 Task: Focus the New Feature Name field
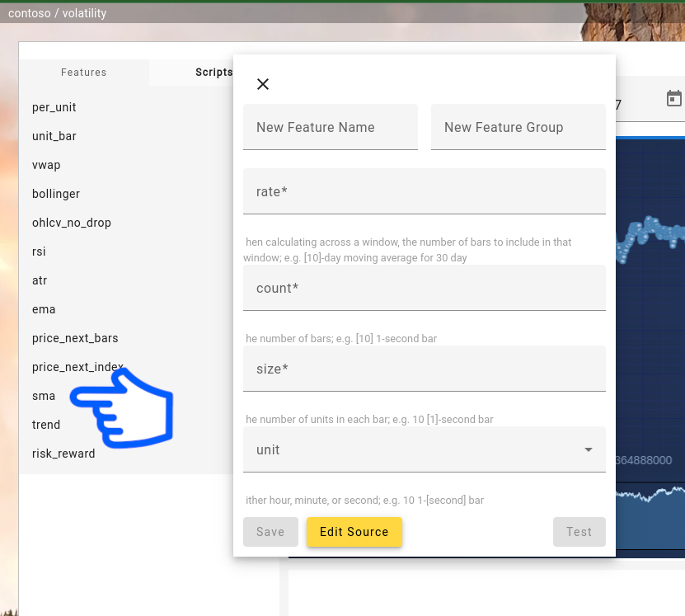coord(331,127)
